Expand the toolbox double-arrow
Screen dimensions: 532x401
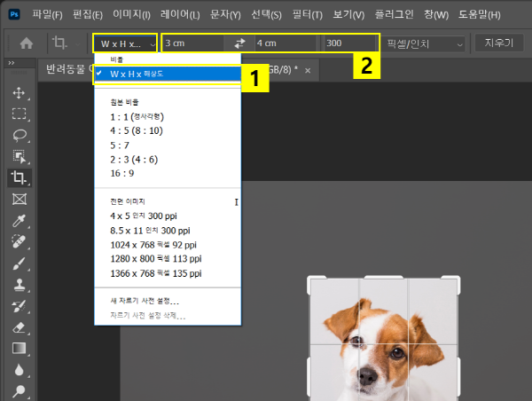coord(12,63)
